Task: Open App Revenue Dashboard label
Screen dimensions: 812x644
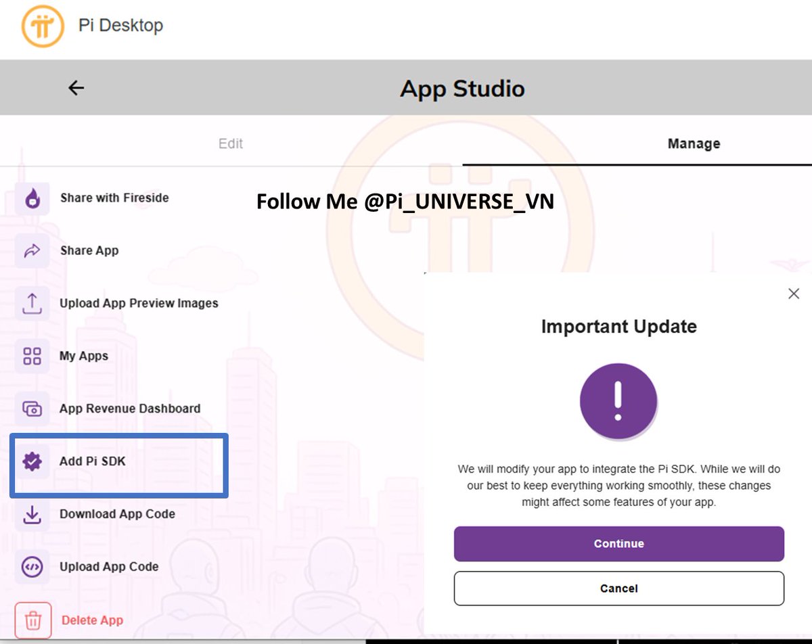Action: 130,409
